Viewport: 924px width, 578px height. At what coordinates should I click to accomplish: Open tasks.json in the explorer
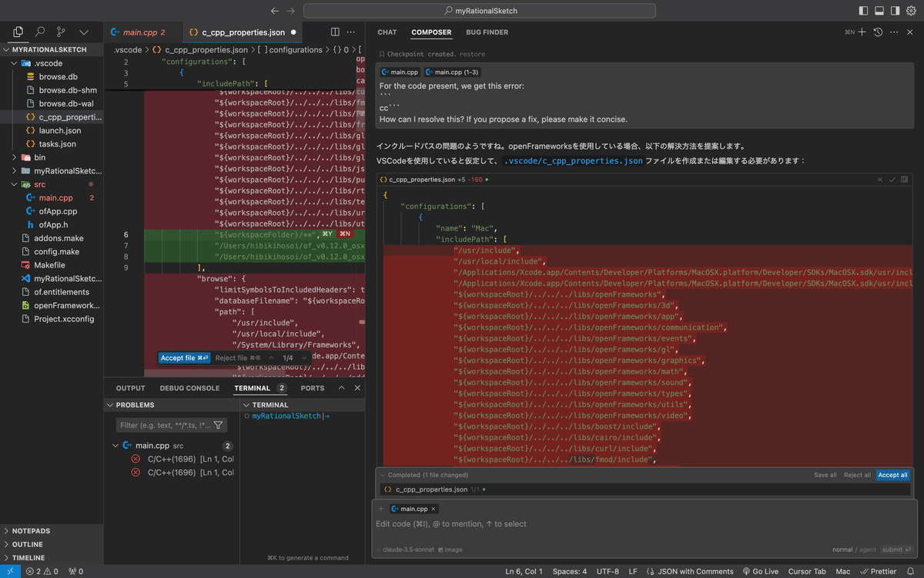click(58, 144)
